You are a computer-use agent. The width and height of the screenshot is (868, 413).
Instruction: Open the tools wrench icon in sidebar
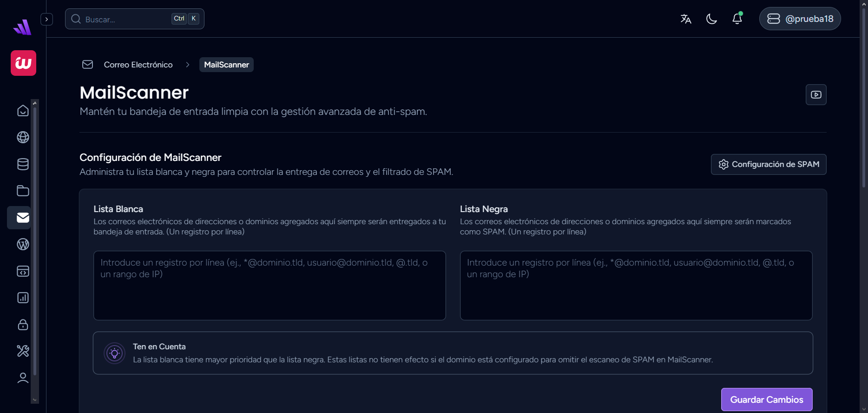[23, 351]
